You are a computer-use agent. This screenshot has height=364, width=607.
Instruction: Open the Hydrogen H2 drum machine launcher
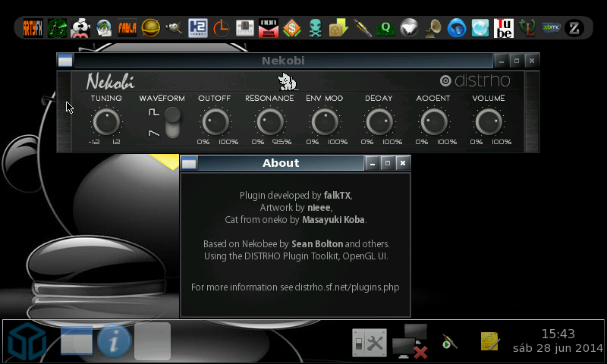click(197, 28)
